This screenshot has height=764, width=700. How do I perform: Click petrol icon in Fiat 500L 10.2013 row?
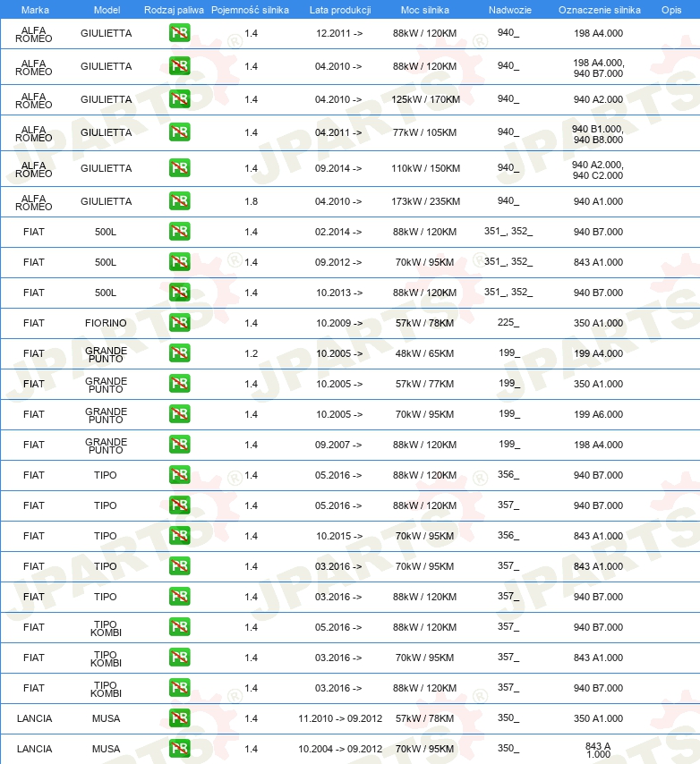click(x=179, y=293)
